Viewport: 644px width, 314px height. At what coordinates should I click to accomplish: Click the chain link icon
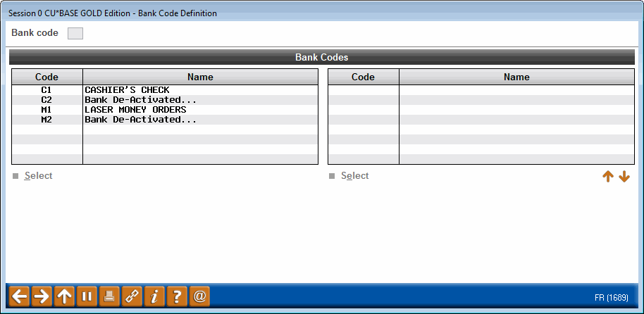tap(132, 296)
